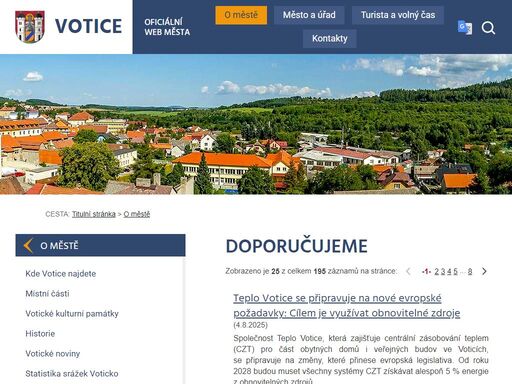Viewport: 512px width, 384px height.
Task: Open the search magnifier icon
Action: tap(488, 28)
